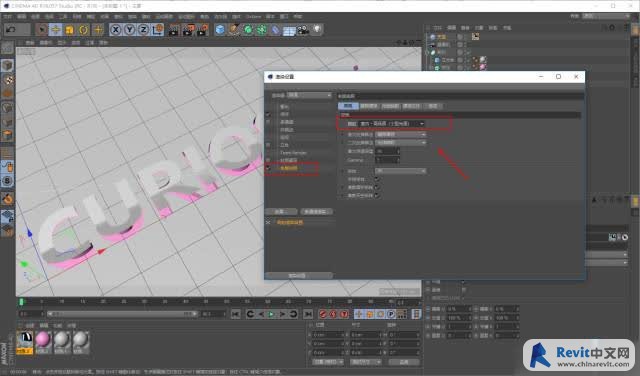Open the Secondary Method dropdown

[400, 142]
